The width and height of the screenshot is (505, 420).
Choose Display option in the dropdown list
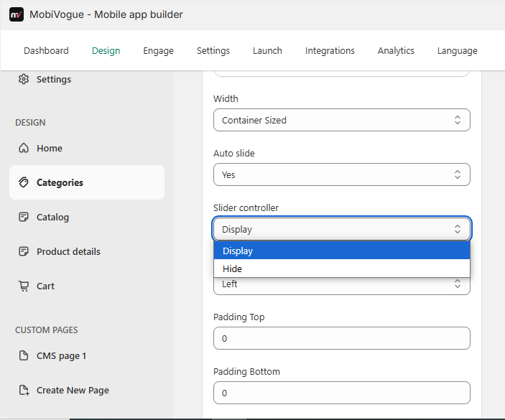(x=342, y=251)
